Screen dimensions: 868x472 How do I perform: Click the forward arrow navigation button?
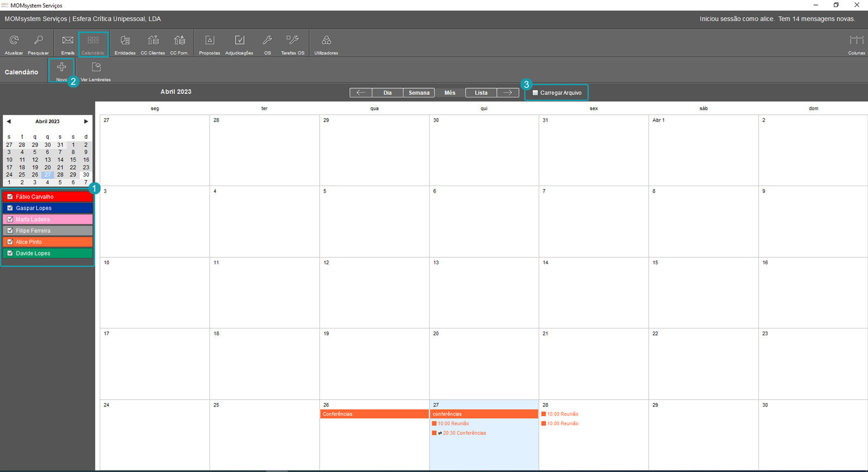(x=507, y=93)
